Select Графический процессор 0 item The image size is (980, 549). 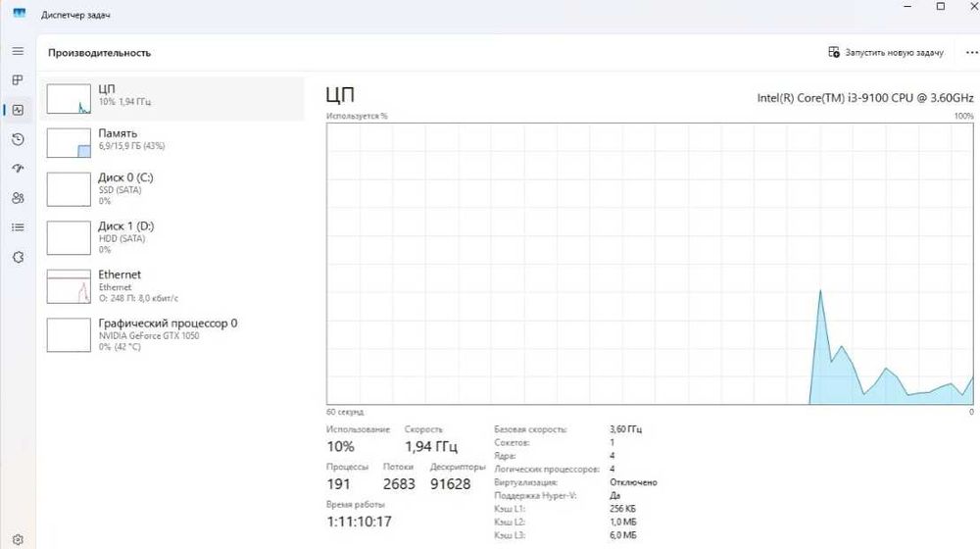click(x=172, y=334)
